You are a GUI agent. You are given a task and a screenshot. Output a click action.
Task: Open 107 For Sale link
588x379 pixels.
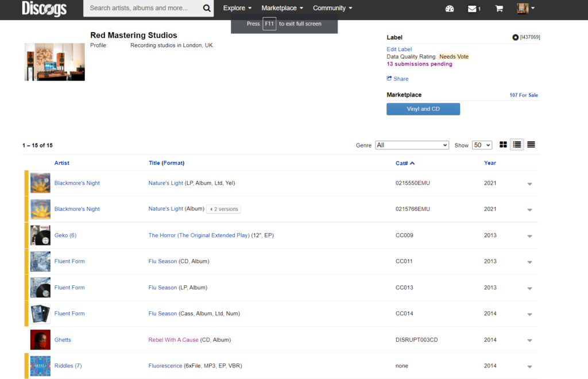tap(524, 95)
